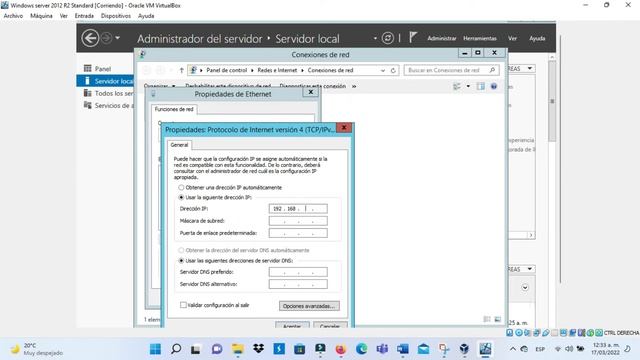This screenshot has width=640, height=360.
Task: Open Mail from the taskbar
Action: (x=423, y=349)
